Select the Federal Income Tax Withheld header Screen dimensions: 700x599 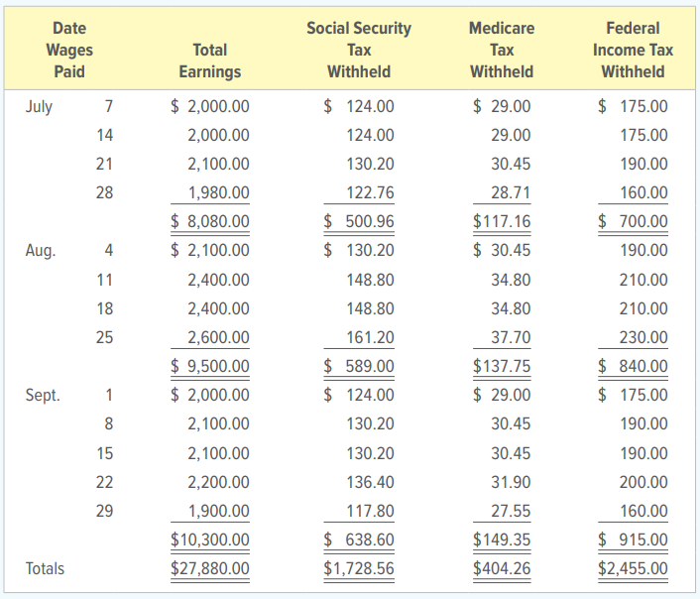point(633,50)
